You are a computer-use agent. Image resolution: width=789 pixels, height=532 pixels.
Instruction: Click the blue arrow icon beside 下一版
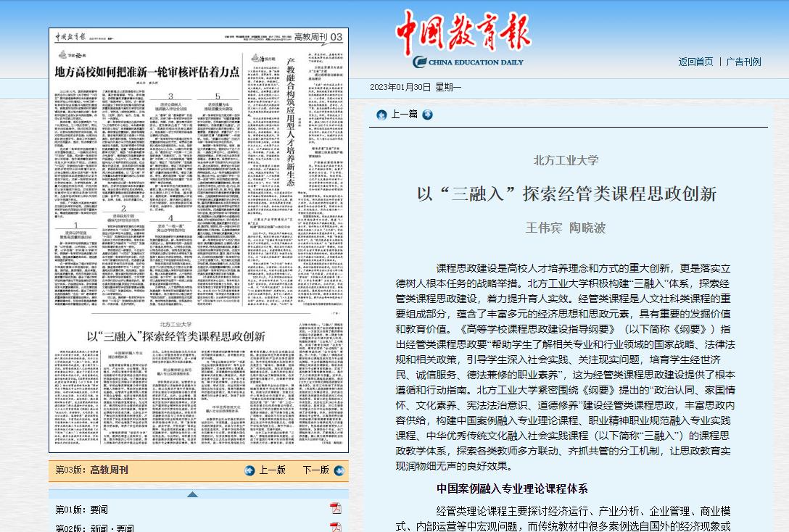[x=339, y=470]
